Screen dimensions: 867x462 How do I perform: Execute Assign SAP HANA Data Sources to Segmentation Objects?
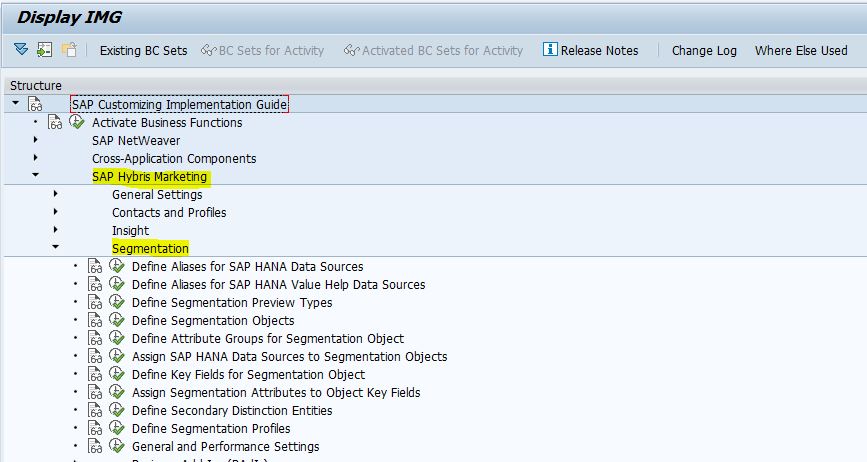tap(117, 356)
